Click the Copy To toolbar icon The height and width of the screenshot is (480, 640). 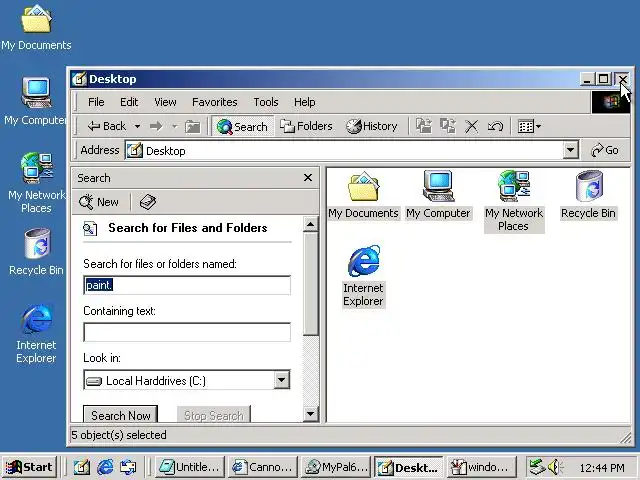448,126
